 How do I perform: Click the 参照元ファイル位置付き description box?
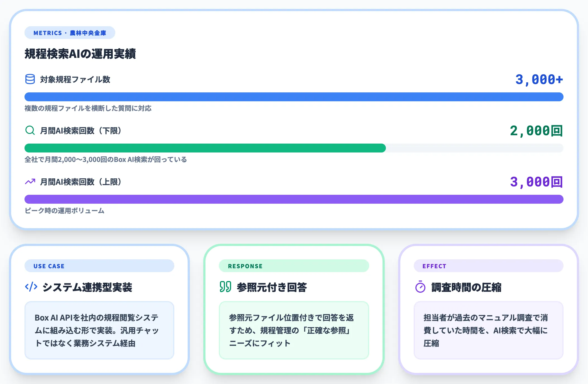tap(294, 330)
